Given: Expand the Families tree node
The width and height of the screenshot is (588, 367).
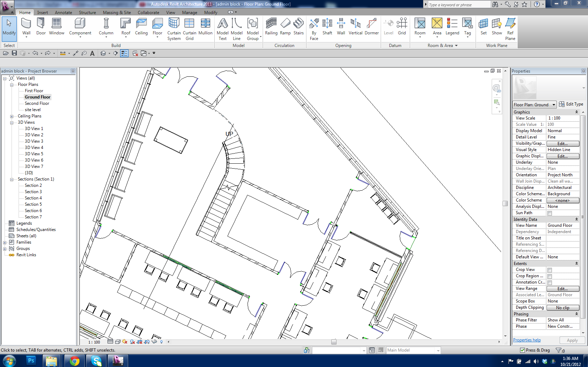Looking at the screenshot, I should click(5, 243).
